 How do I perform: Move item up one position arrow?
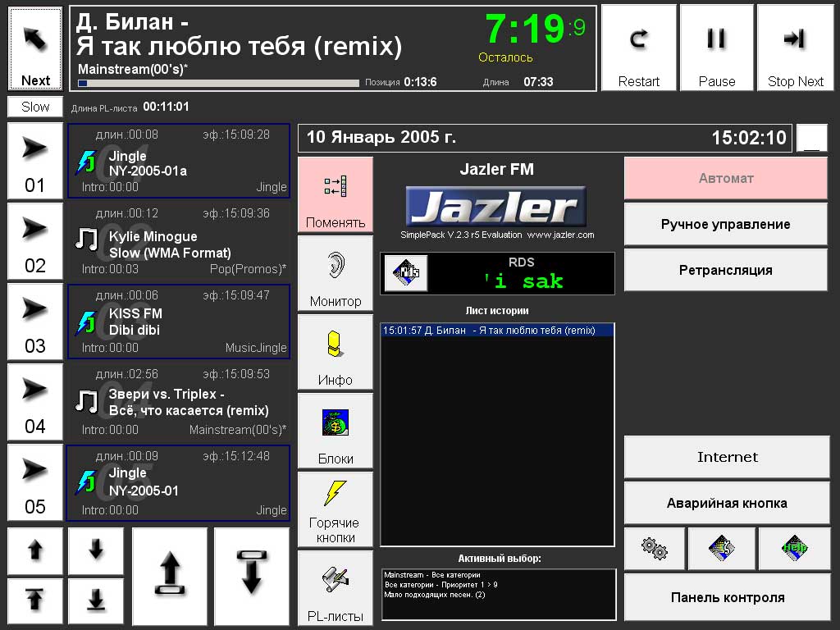coord(35,550)
